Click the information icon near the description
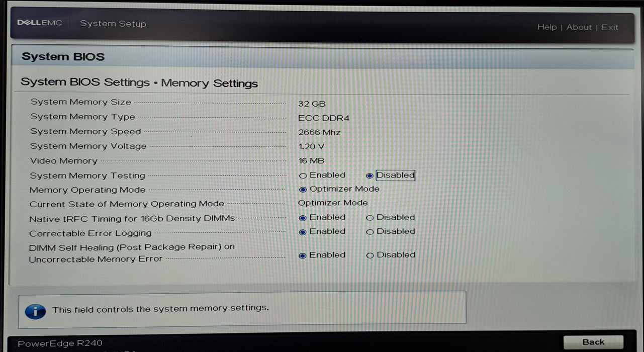The height and width of the screenshot is (352, 644). click(35, 311)
